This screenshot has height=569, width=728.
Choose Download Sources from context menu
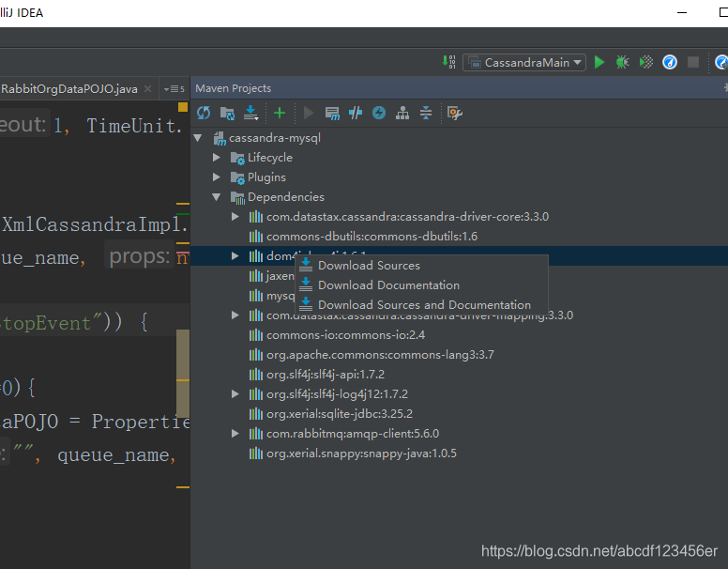pos(421,266)
